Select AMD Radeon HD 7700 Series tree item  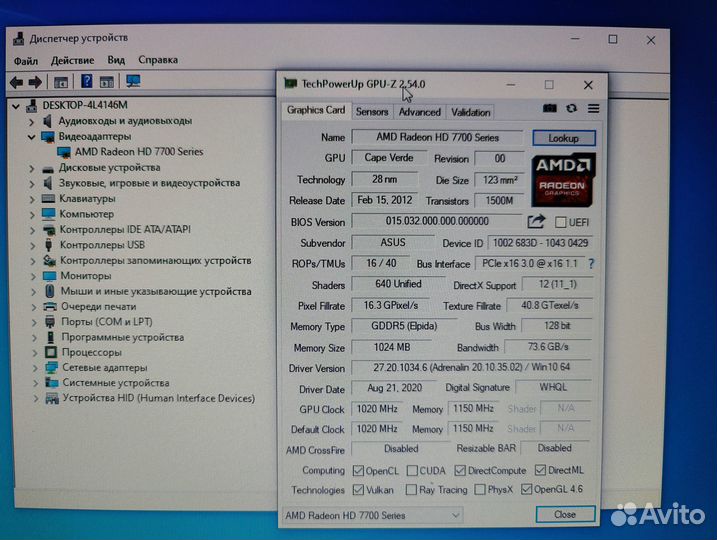point(139,151)
